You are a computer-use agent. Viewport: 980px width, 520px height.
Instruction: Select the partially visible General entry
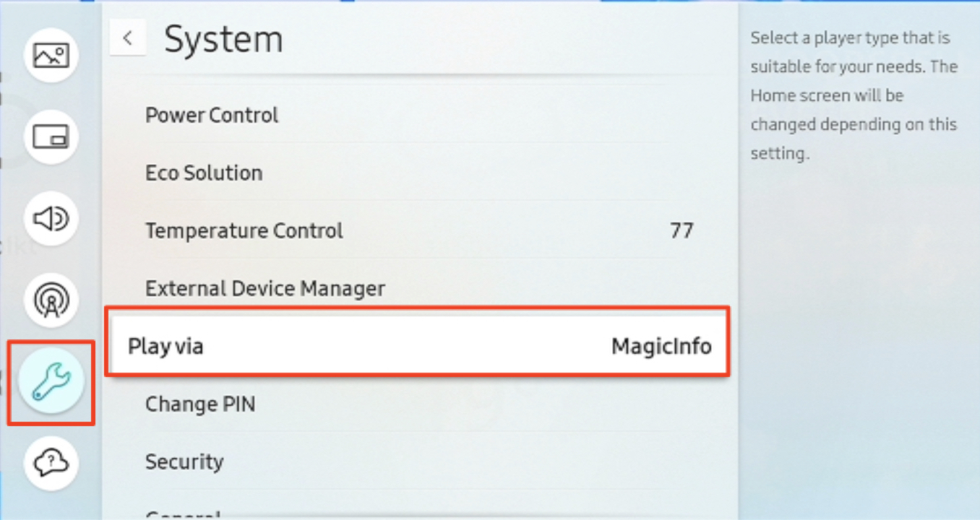pos(182,514)
